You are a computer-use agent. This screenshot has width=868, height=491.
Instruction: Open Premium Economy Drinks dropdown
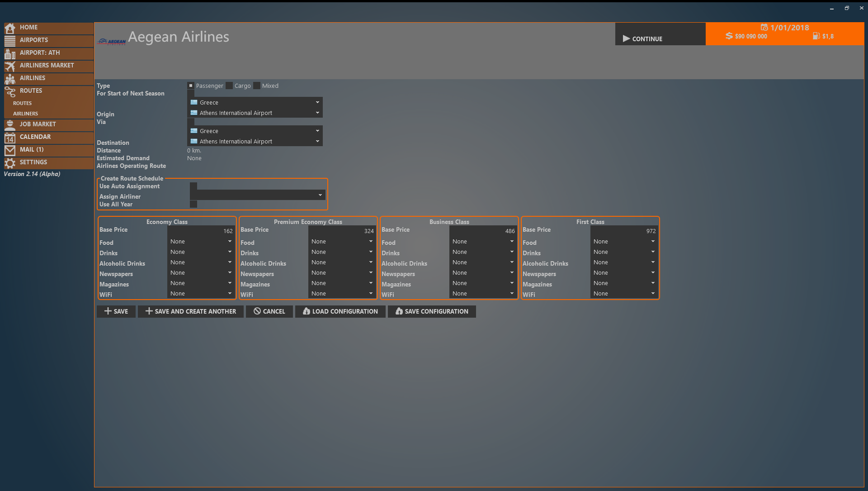(x=342, y=252)
